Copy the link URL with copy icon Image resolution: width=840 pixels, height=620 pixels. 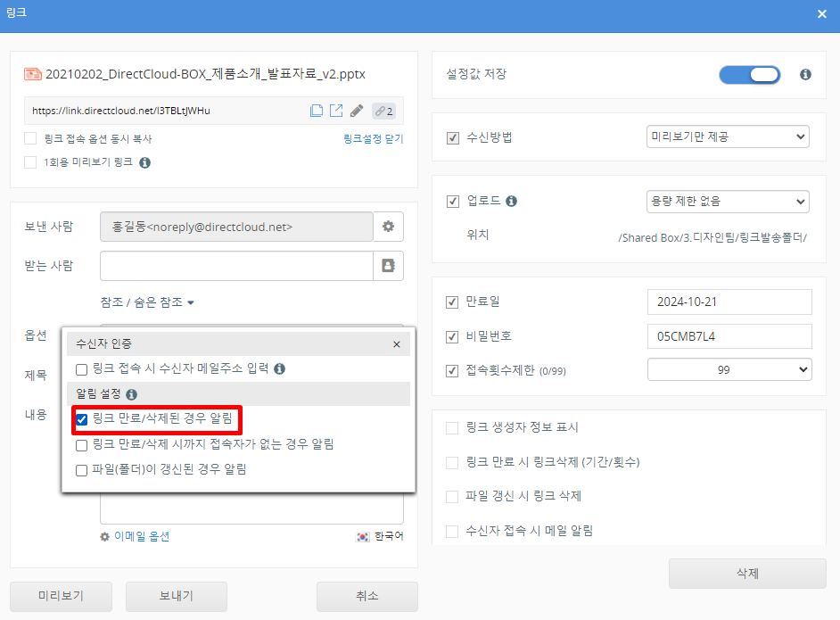point(317,112)
